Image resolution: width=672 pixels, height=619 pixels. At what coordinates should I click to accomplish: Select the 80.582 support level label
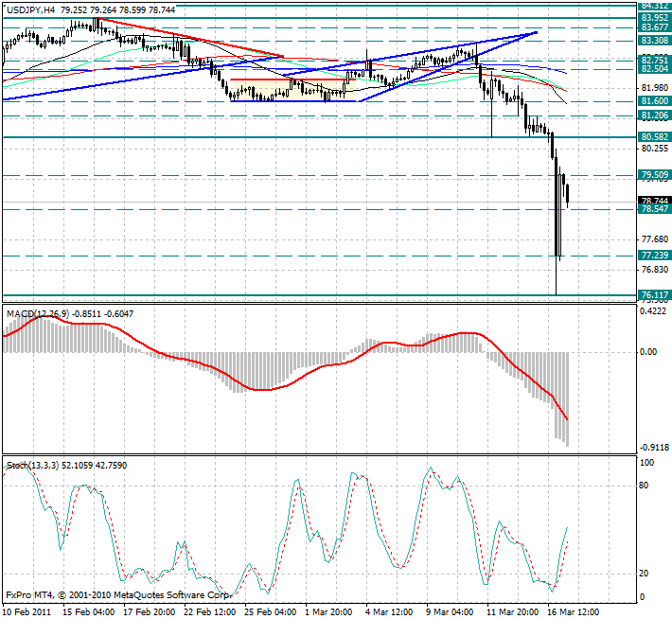pos(654,136)
